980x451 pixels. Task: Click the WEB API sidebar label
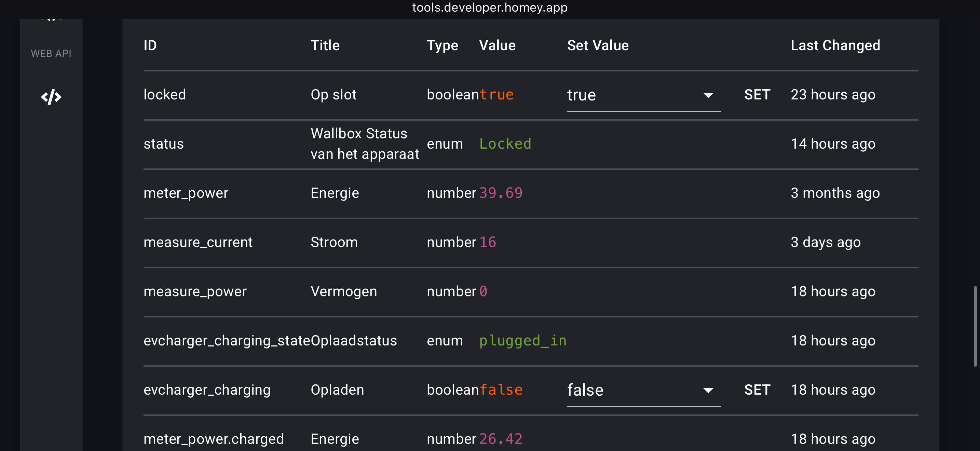click(x=51, y=54)
